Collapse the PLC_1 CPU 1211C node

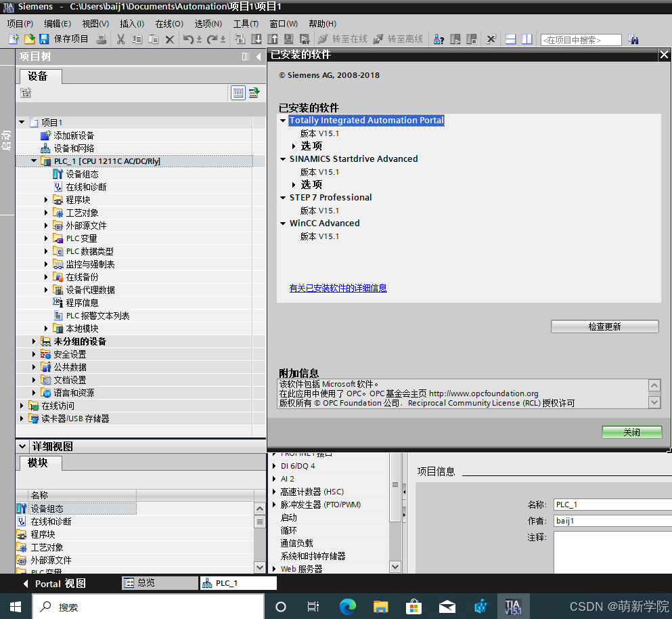(34, 161)
